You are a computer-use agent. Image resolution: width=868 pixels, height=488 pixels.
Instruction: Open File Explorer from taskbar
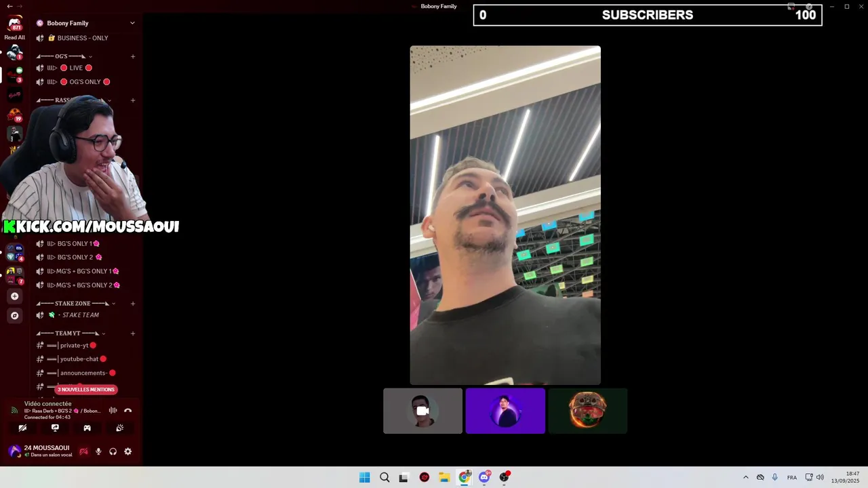tap(444, 477)
